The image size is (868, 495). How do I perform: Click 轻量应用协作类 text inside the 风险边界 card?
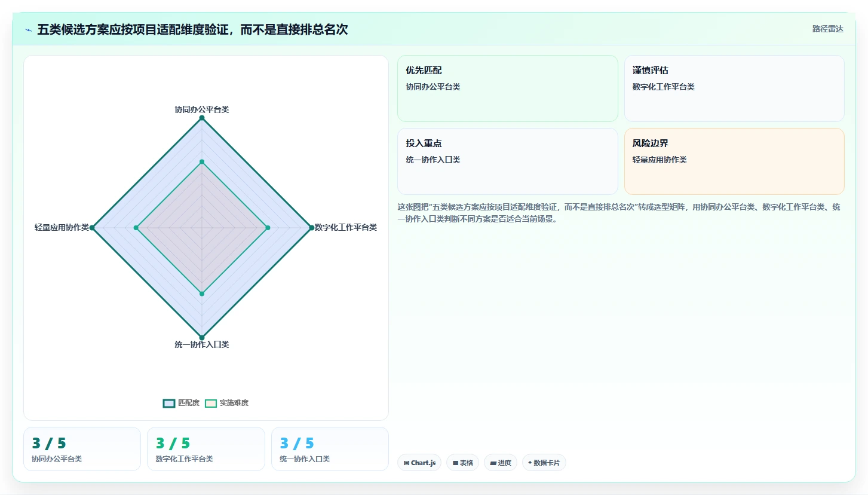coord(660,160)
